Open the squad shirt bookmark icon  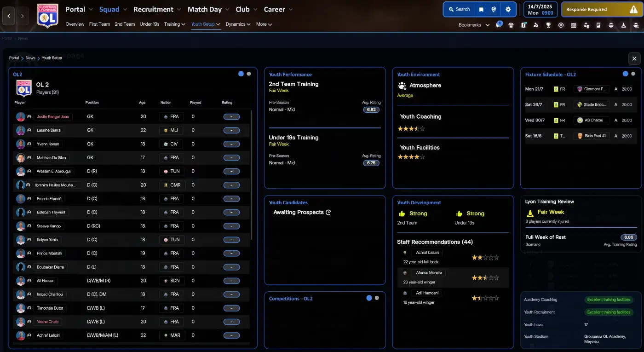coord(511,25)
